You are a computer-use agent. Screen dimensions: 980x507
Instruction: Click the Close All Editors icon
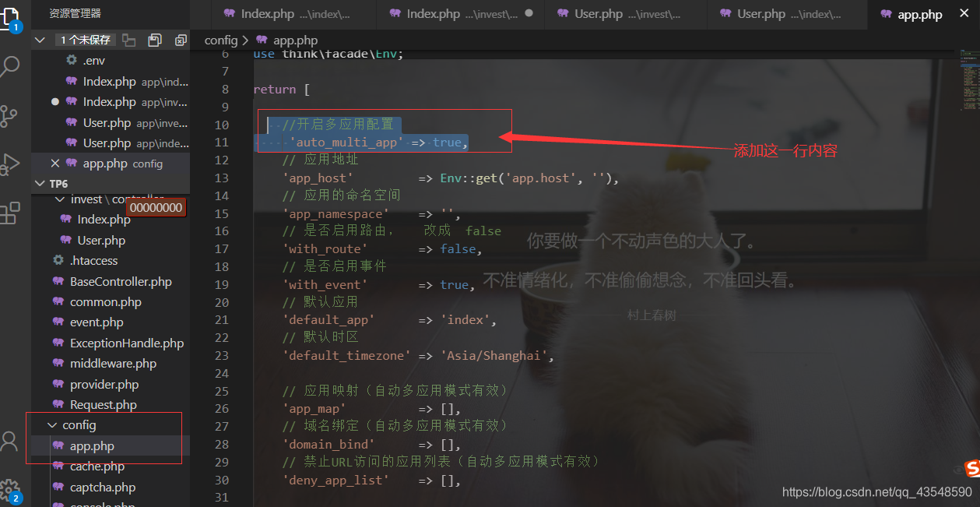(181, 40)
